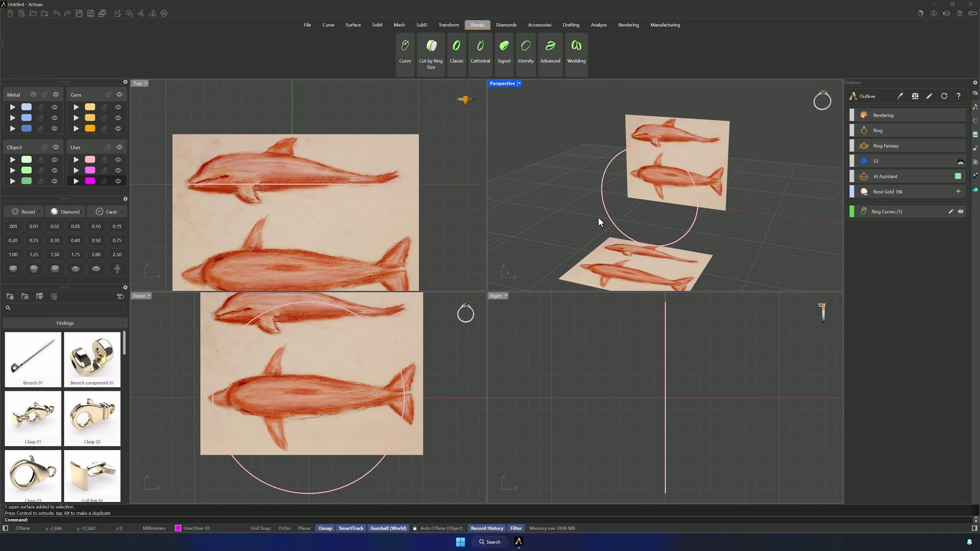The width and height of the screenshot is (980, 551).
Task: Toggle visibility of the Metal layer group
Action: pos(56,95)
